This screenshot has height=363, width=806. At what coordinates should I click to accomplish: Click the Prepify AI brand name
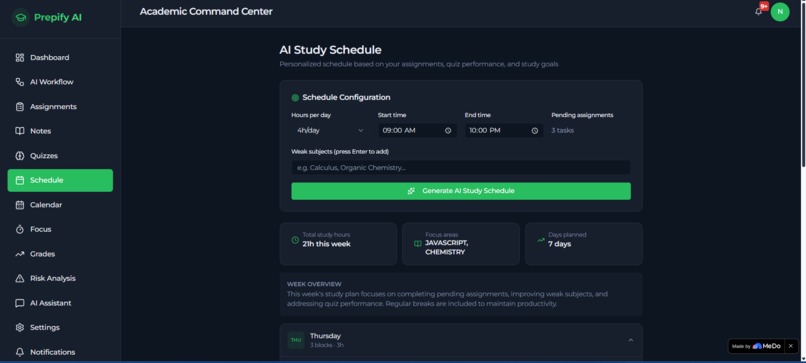[58, 17]
